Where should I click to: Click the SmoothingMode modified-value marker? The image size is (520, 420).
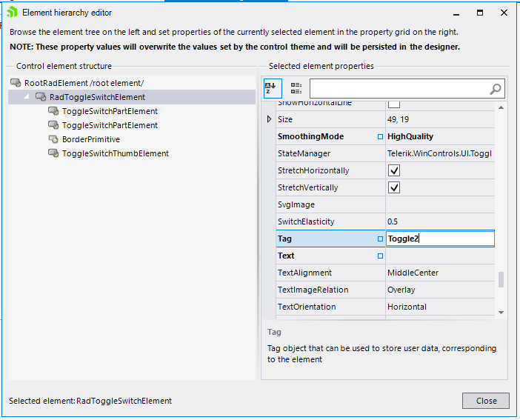380,136
